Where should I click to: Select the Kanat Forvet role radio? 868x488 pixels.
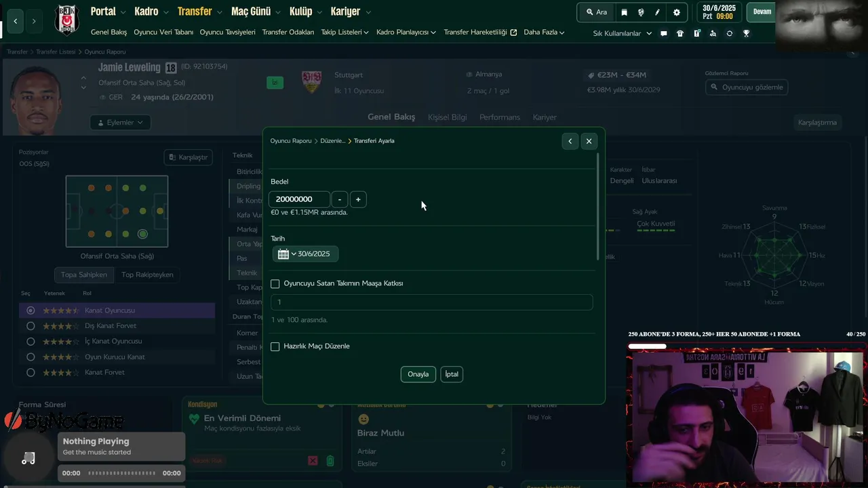coord(31,372)
